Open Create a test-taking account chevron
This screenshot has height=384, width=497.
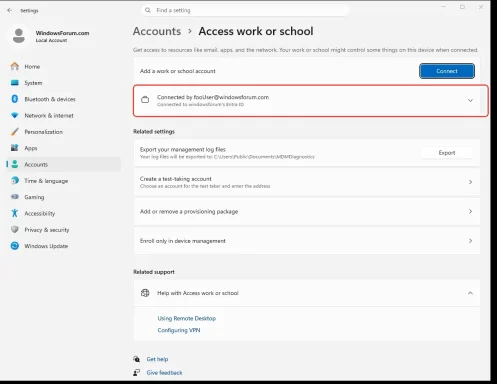470,182
